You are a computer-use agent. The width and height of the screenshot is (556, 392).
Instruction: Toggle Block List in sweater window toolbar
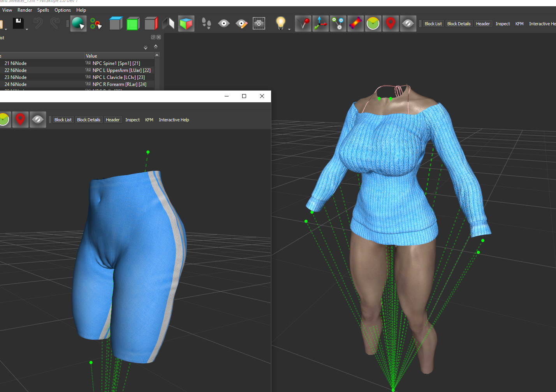pos(433,24)
